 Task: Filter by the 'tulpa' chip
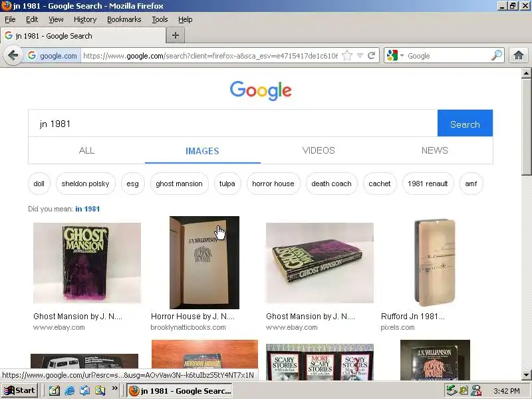(x=227, y=184)
